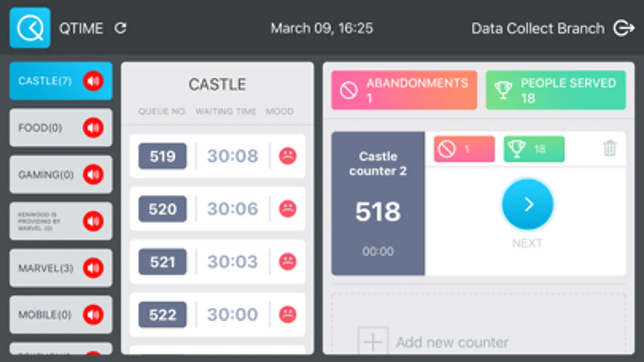Delete Castle counter 2 with the trash icon

610,148
